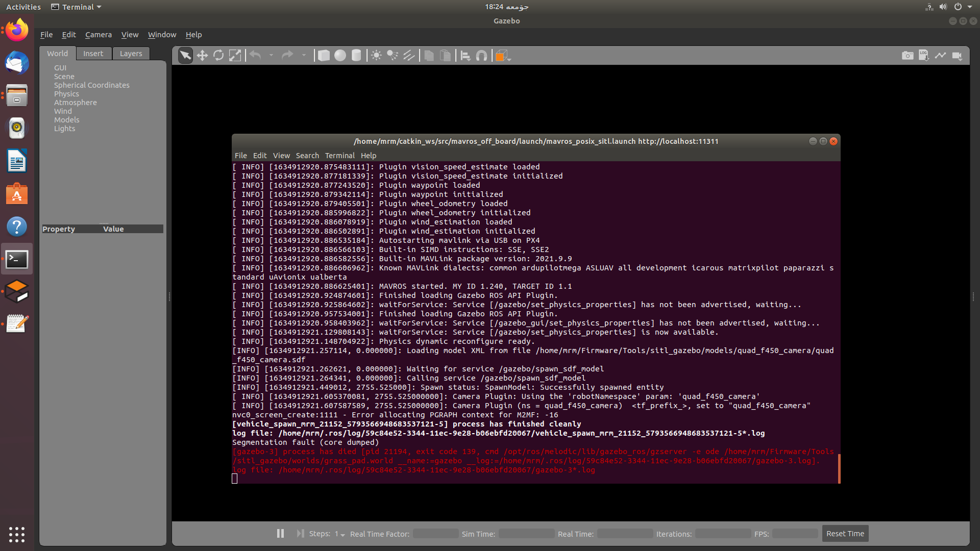Click the Redo arrow in Gazebo toolbar
Viewport: 980px width, 551px height.
288,55
